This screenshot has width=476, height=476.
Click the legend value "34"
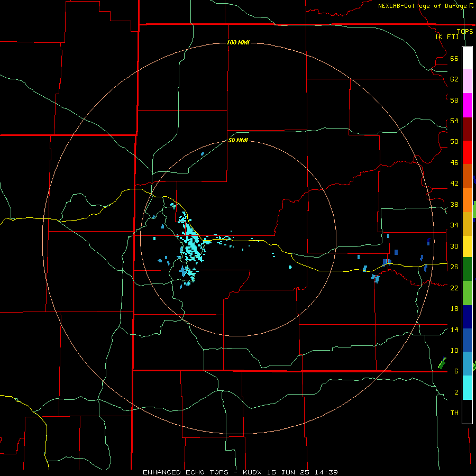tap(454, 225)
